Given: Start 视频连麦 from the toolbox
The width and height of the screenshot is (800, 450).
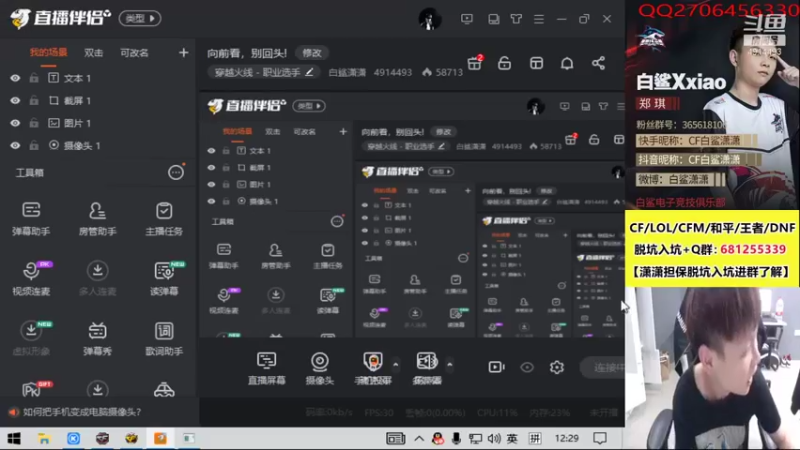Looking at the screenshot, I should (31, 279).
